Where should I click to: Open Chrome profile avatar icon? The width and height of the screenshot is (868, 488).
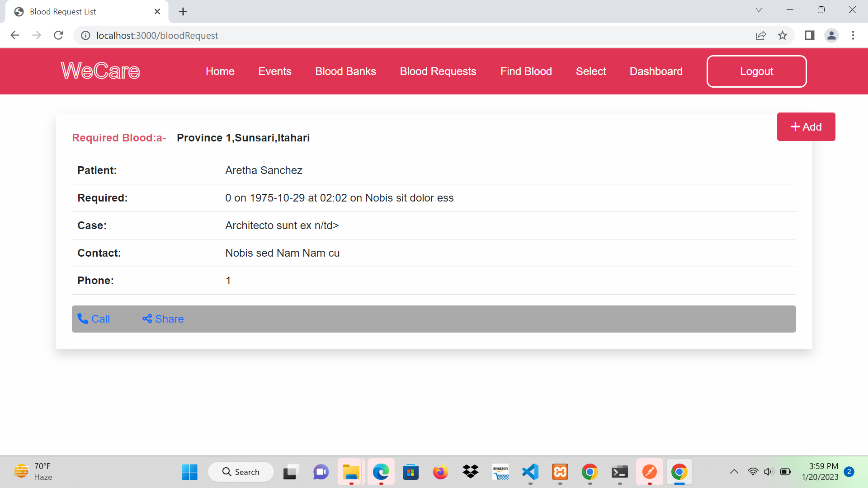(831, 35)
